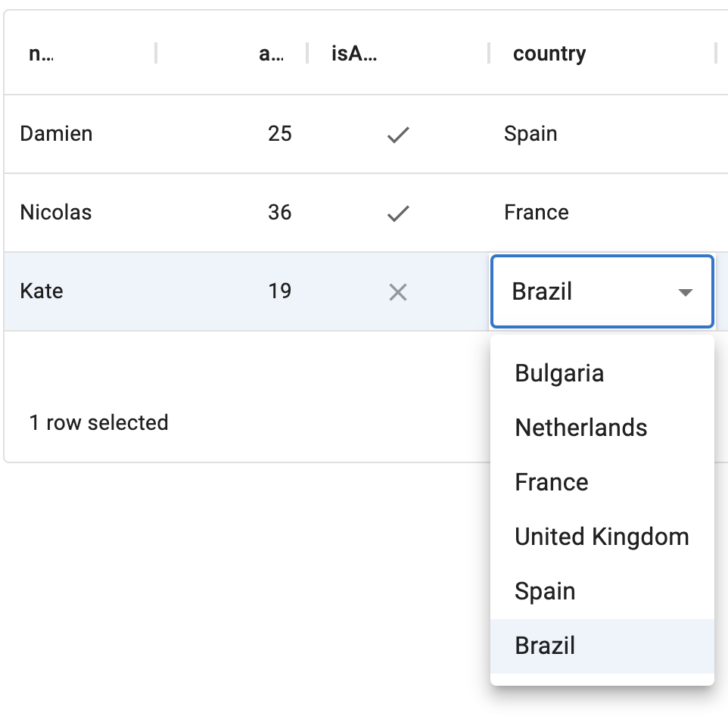Screen dimensions: 728x716
Task: Click Nicolas's isAdmin checkmark icon
Action: point(398,213)
